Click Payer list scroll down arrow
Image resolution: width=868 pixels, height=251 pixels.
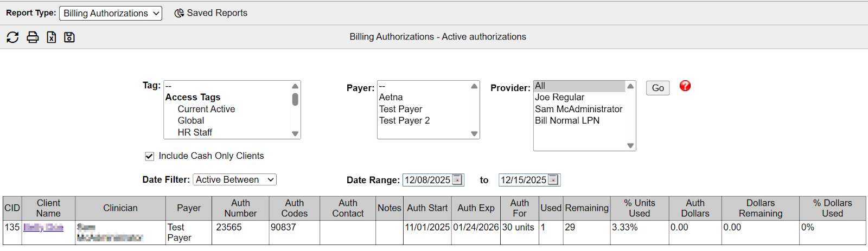point(474,133)
